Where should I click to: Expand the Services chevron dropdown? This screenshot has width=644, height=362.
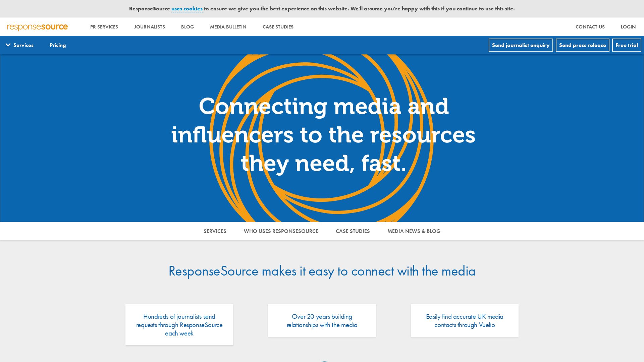click(x=19, y=45)
